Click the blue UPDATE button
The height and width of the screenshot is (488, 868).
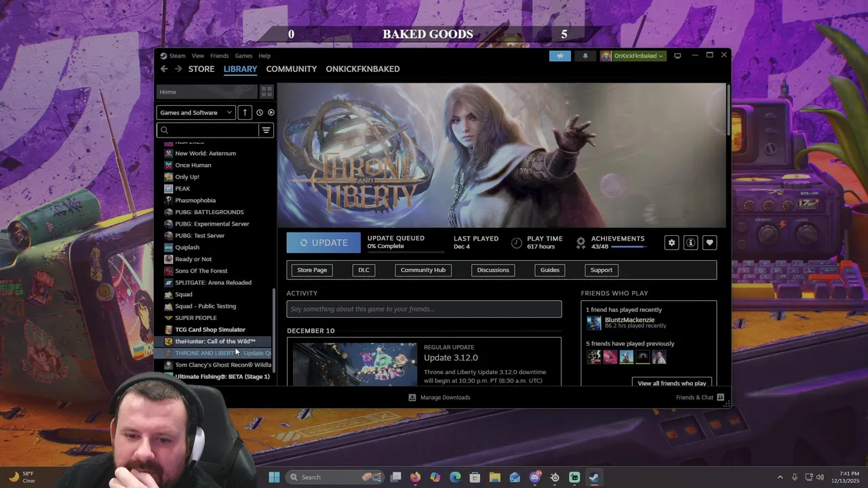click(323, 243)
